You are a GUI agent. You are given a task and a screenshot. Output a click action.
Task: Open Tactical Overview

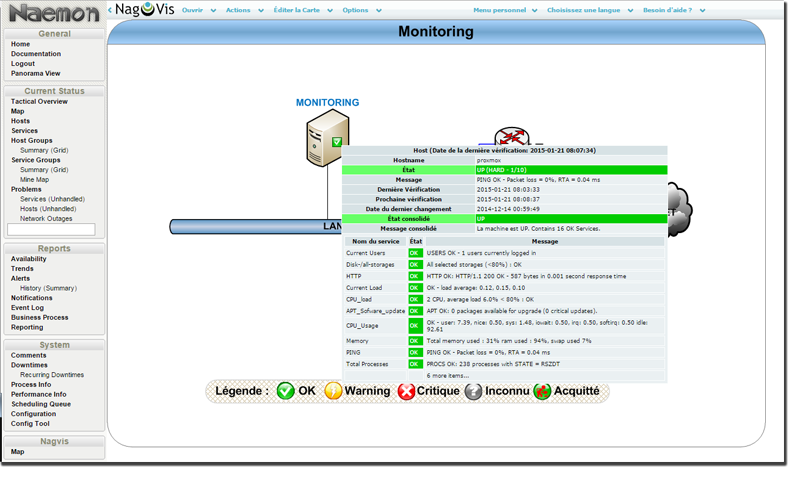(39, 102)
